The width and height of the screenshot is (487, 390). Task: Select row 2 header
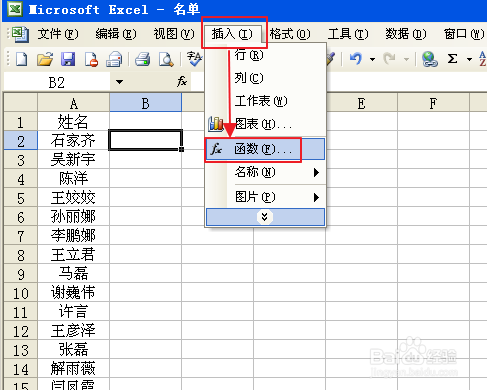click(x=21, y=141)
